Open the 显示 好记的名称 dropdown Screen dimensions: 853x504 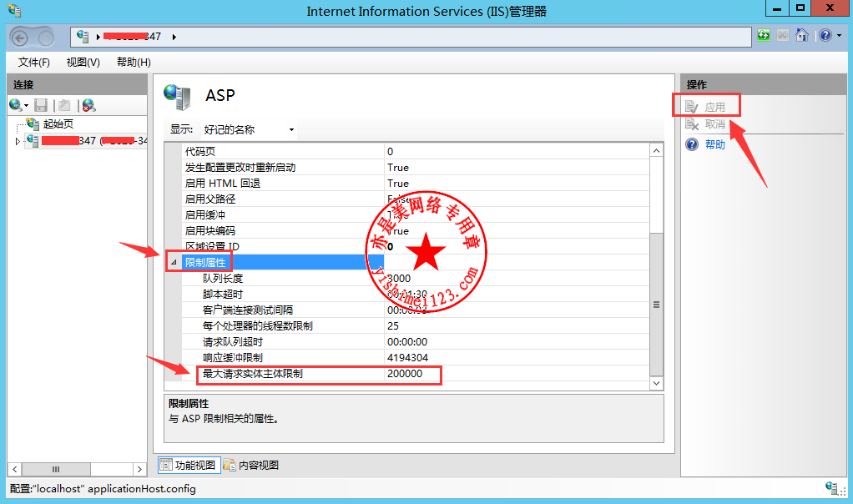click(250, 129)
